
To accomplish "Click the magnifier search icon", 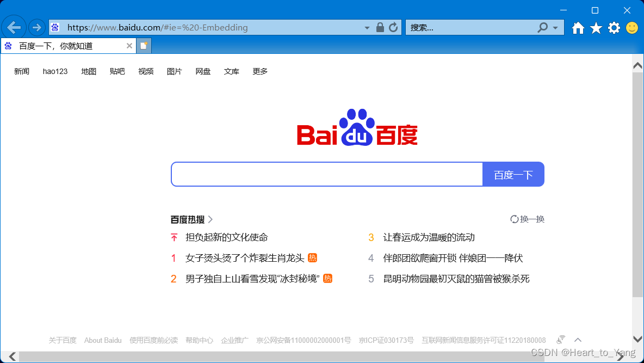I will 542,28.
